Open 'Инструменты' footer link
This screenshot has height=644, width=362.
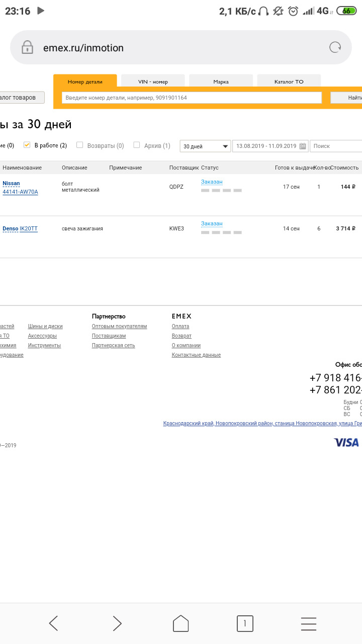point(44,345)
